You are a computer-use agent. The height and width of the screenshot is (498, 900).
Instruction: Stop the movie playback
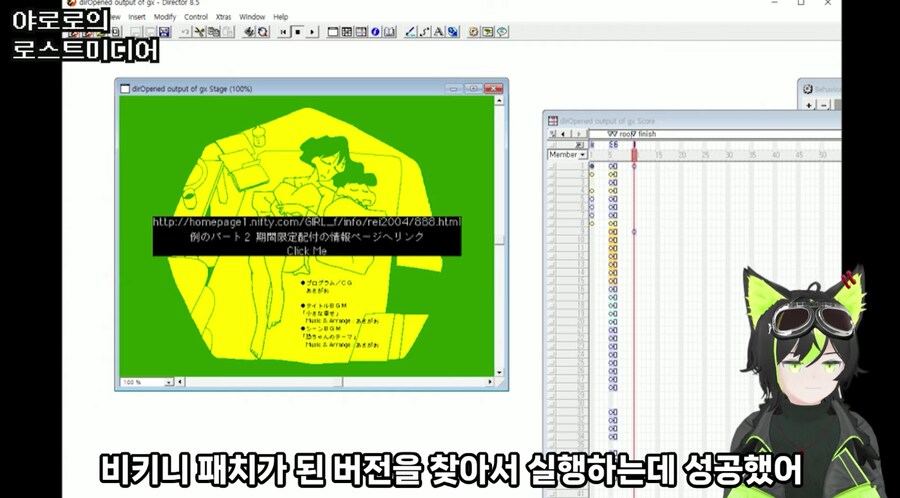pyautogui.click(x=297, y=32)
